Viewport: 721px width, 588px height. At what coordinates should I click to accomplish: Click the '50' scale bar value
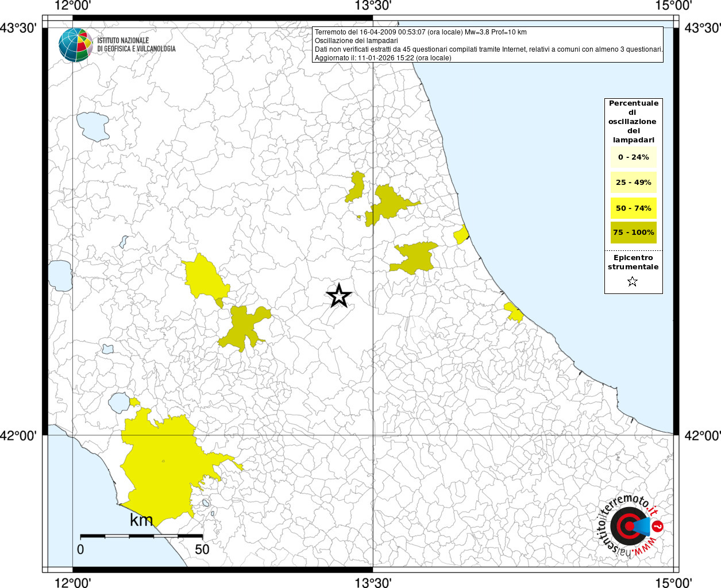pos(202,550)
